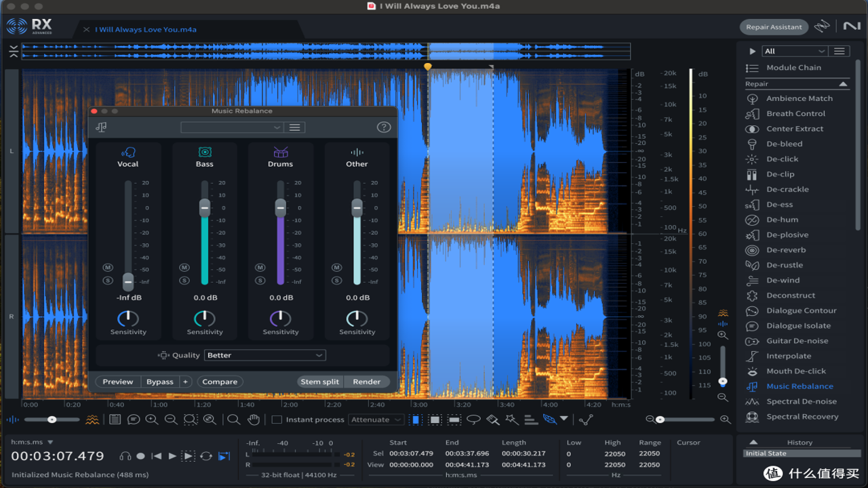Viewport: 868px width, 488px height.
Task: Collapse the Repair category section
Action: 843,84
